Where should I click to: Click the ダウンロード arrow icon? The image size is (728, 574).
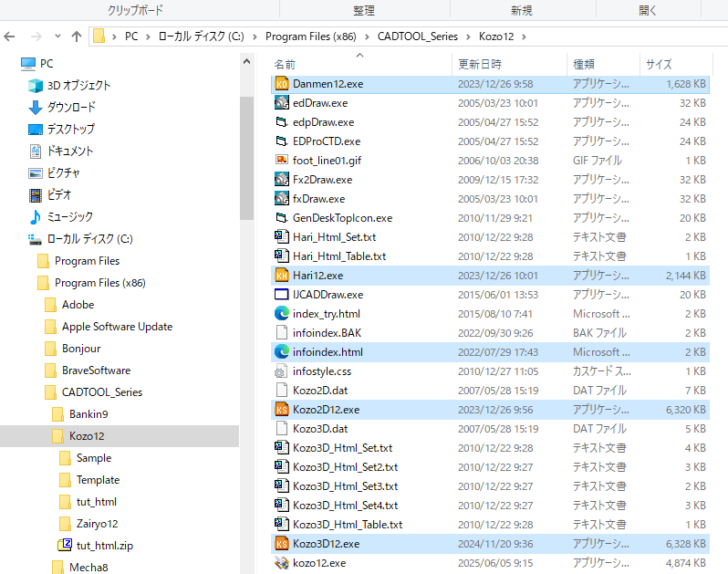tap(36, 108)
